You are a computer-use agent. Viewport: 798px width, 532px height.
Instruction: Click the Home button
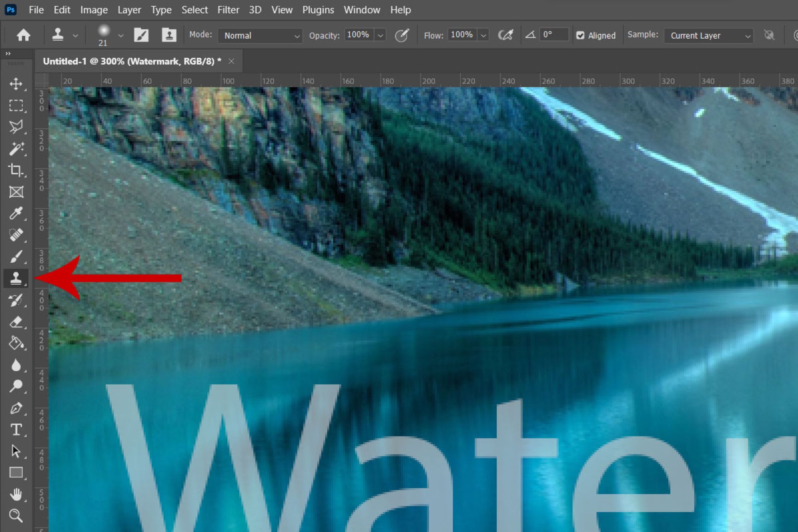pyautogui.click(x=24, y=35)
